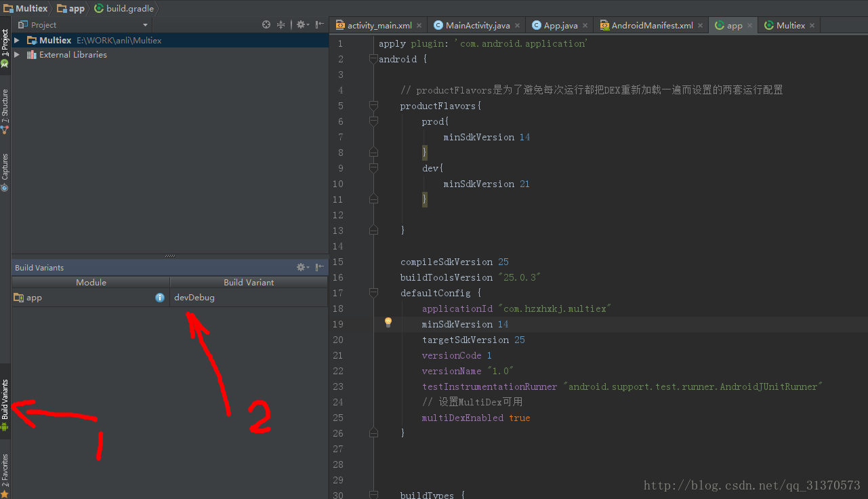Image resolution: width=868 pixels, height=499 pixels.
Task: Click the compileSdkVersion 25 line
Action: coord(454,262)
